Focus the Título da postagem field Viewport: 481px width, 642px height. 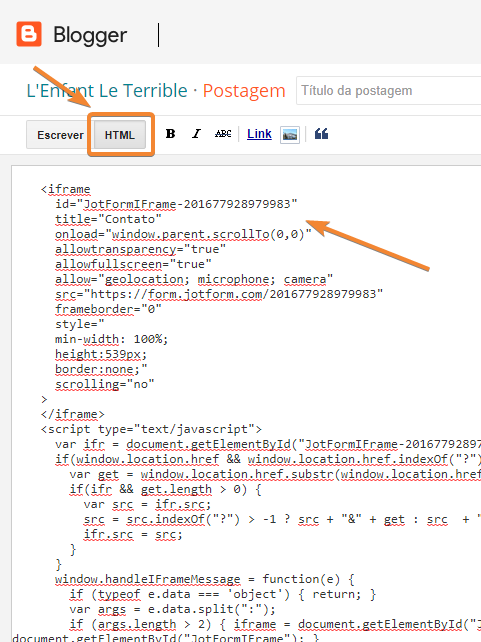click(389, 90)
